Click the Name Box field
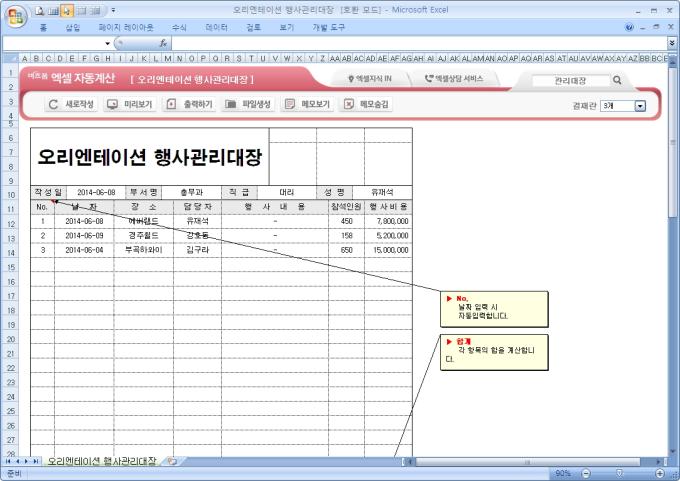The image size is (680, 481). (x=54, y=43)
